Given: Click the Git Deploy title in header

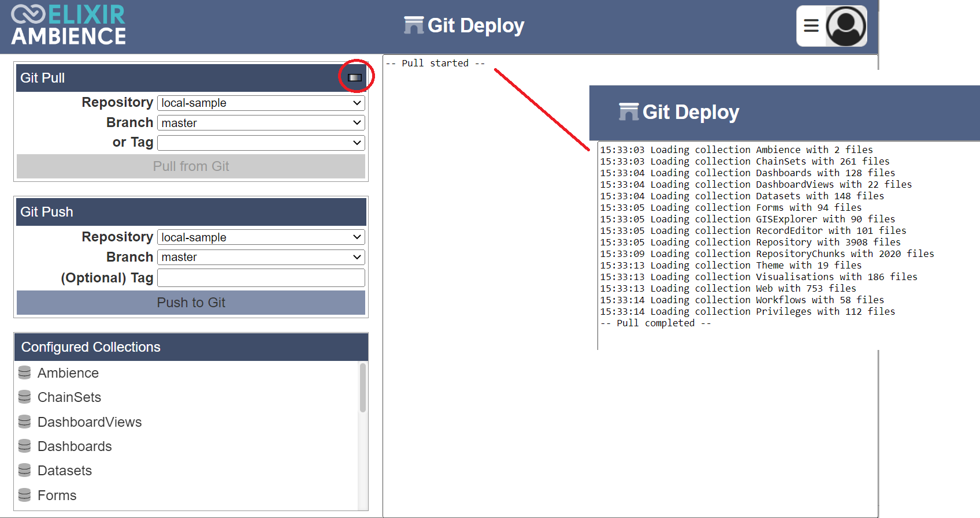Looking at the screenshot, I should (x=476, y=25).
